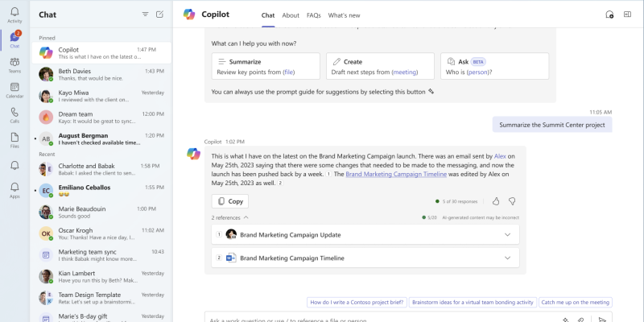Open Team Design Template chat
Image resolution: width=644 pixels, height=322 pixels.
(x=101, y=298)
